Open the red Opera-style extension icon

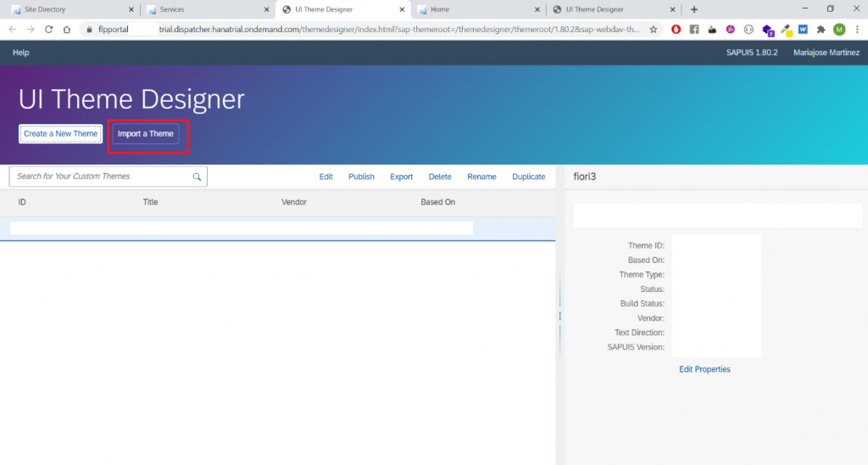click(x=676, y=30)
